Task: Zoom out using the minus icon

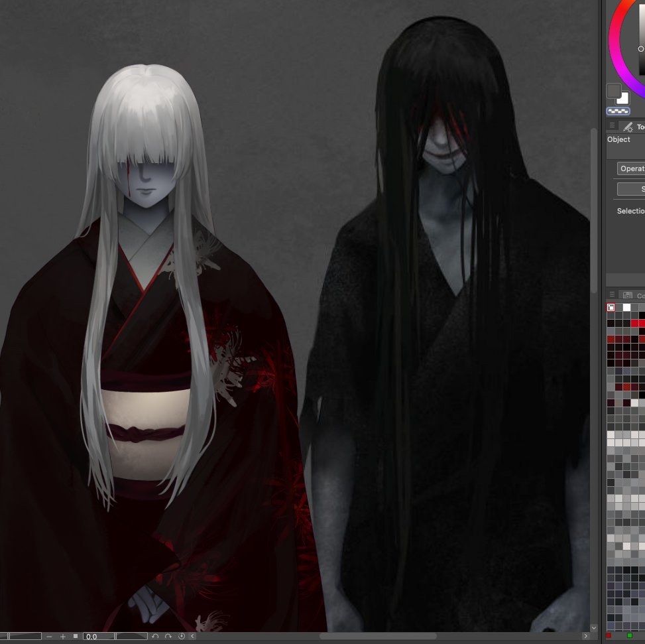Action: [x=49, y=636]
